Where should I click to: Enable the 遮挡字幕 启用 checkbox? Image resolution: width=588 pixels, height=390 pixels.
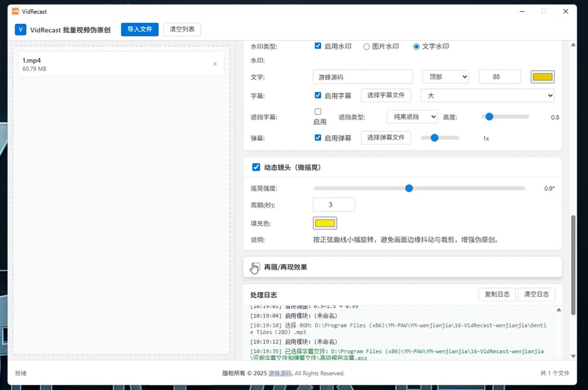pos(318,111)
